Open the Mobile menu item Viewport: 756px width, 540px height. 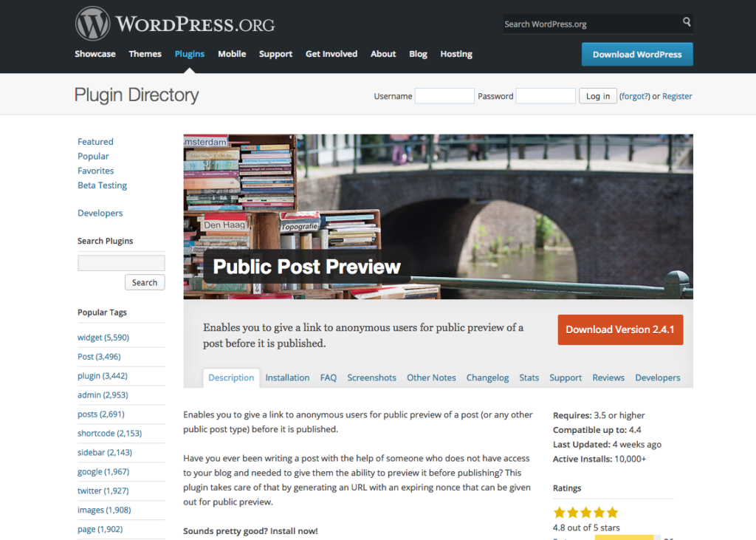[x=232, y=54]
